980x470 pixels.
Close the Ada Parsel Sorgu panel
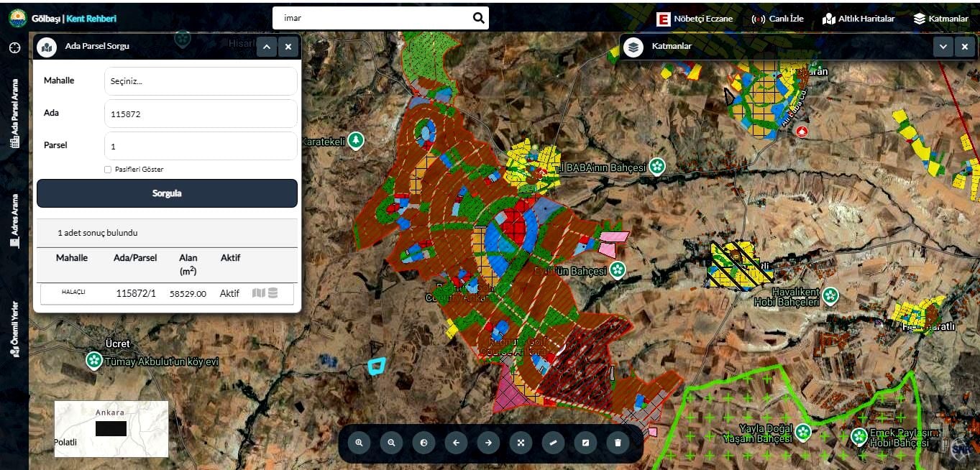(288, 47)
